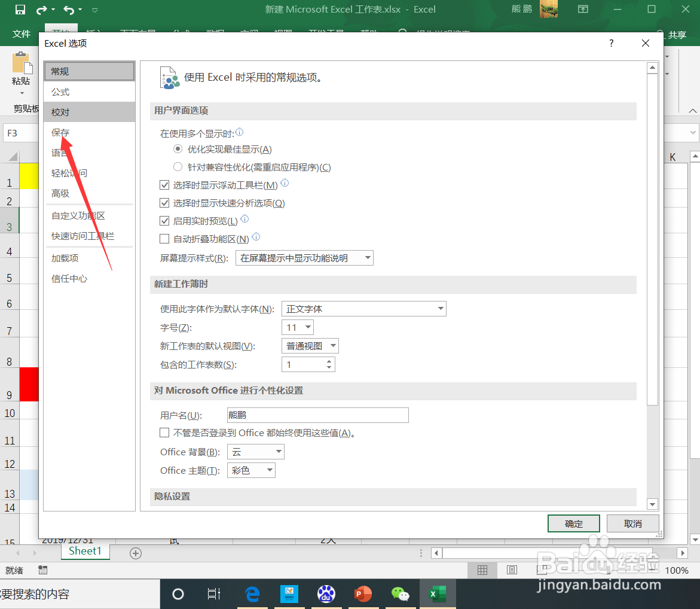Select 加载项 category in options list

click(x=89, y=258)
